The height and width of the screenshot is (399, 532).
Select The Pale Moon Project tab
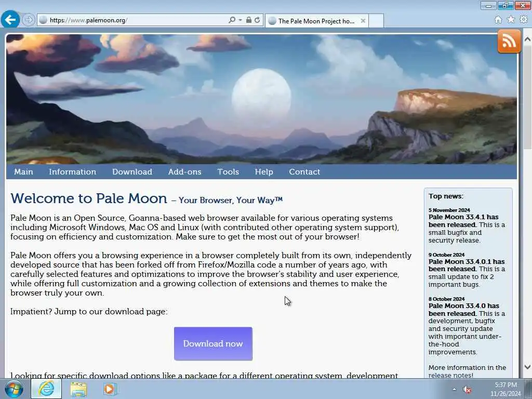coord(316,21)
